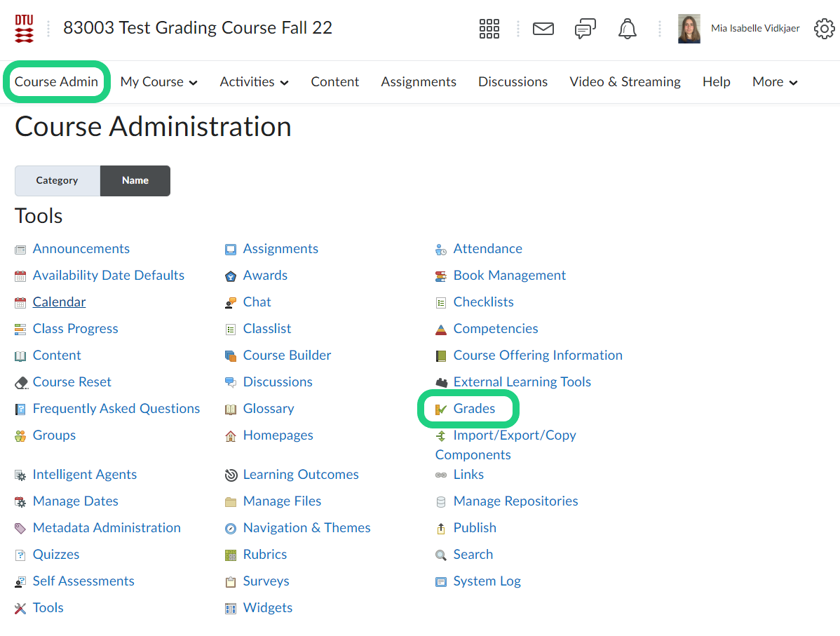Open the message alerts envelope icon
This screenshot has width=840, height=636.
click(543, 29)
